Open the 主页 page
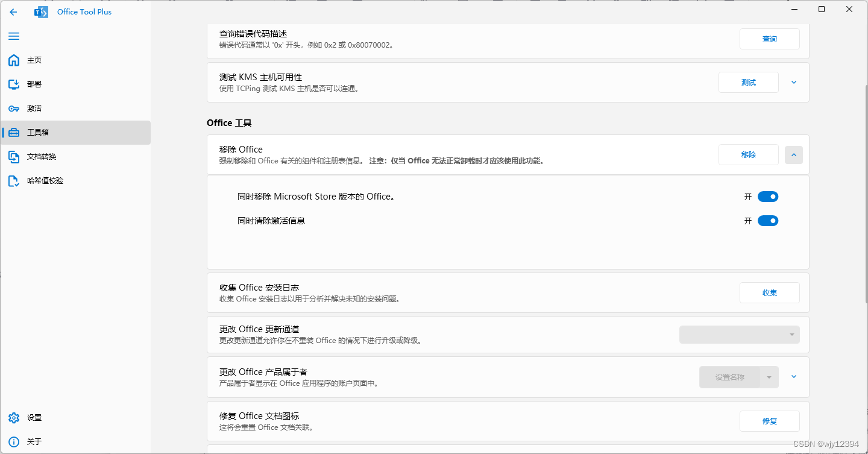Viewport: 868px width, 454px height. point(75,60)
